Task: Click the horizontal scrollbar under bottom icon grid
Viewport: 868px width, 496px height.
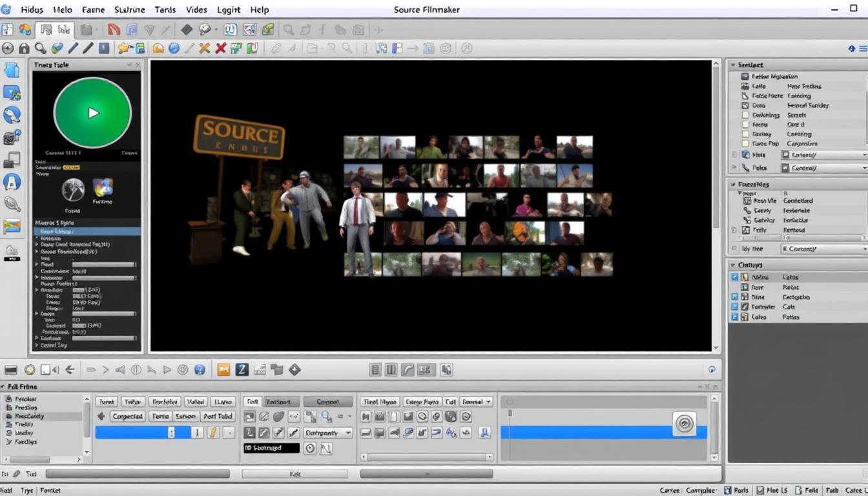Action: point(427,457)
